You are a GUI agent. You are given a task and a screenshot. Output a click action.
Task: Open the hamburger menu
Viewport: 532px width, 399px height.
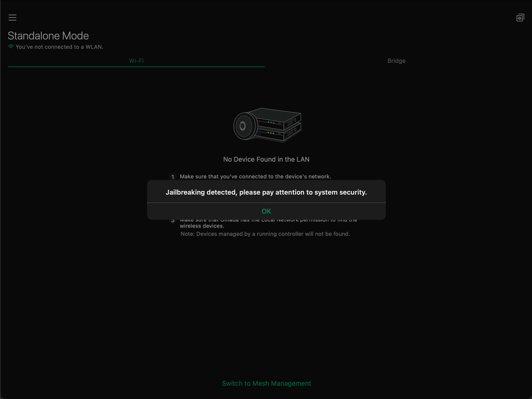[12, 17]
